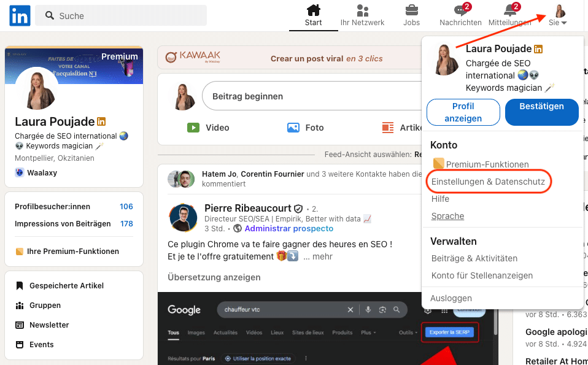Click verified shield badge next to Pierre
The height and width of the screenshot is (365, 588).
coord(298,209)
